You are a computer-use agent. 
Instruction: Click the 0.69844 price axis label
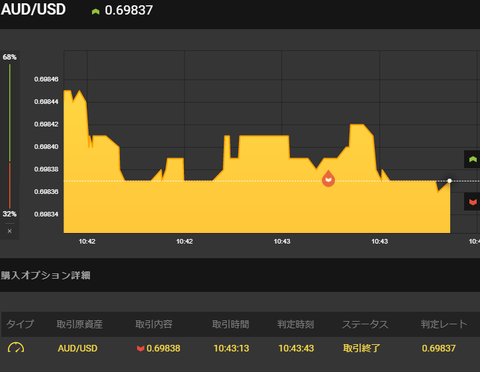[x=46, y=101]
